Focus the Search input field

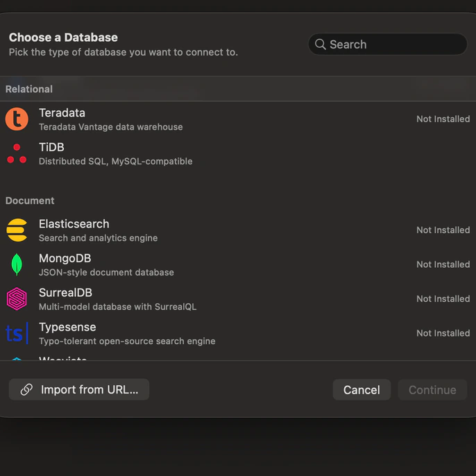click(x=388, y=44)
